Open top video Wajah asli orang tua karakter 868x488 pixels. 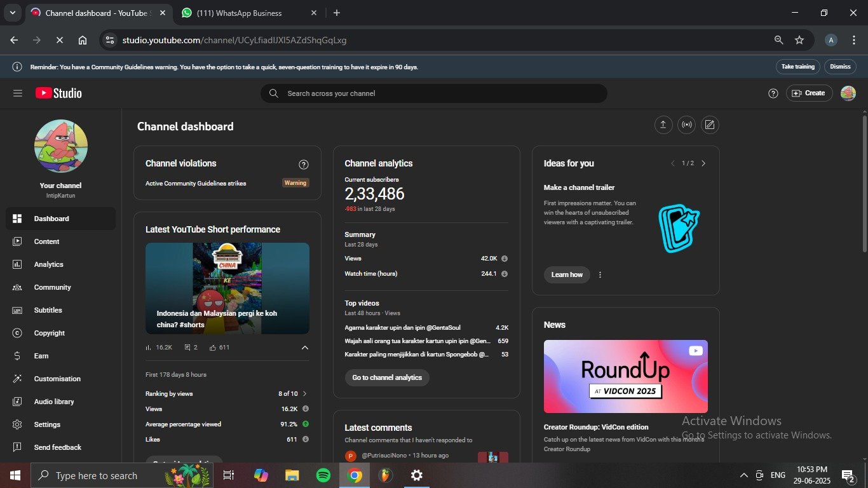pos(417,341)
